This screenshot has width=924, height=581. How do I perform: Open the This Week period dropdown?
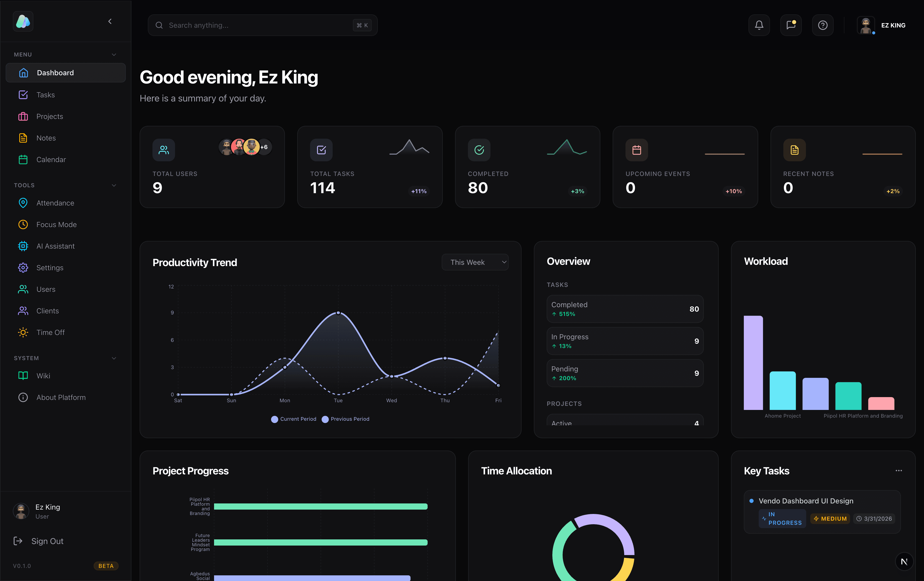click(475, 262)
